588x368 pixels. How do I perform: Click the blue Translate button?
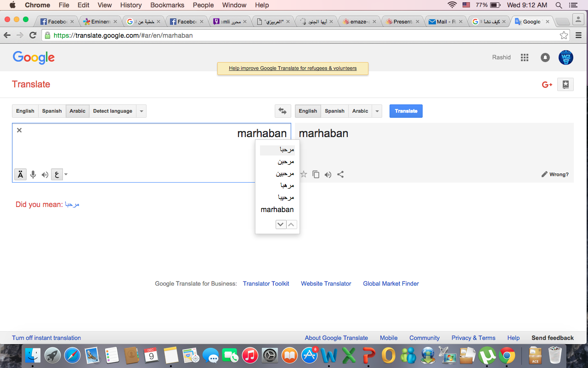coord(406,111)
